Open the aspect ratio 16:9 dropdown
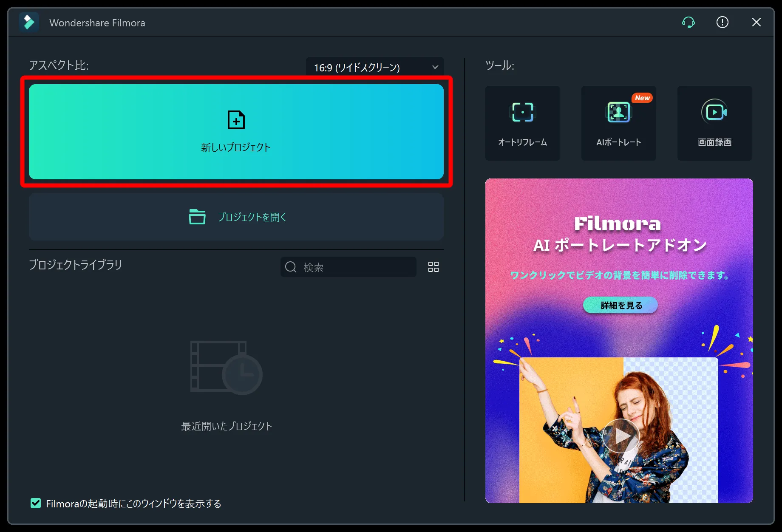The height and width of the screenshot is (532, 782). [x=374, y=67]
